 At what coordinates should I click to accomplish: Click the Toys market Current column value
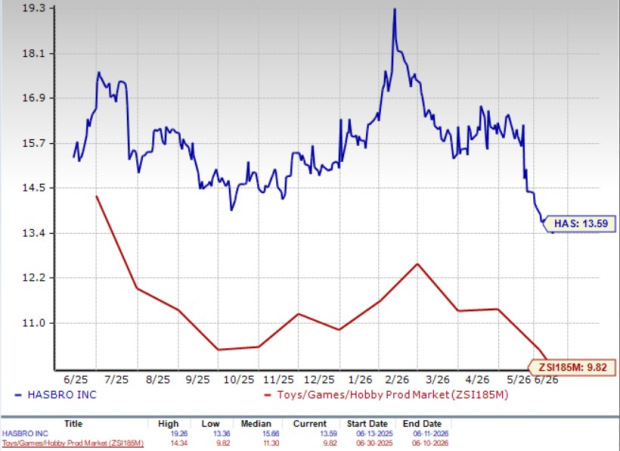click(330, 443)
